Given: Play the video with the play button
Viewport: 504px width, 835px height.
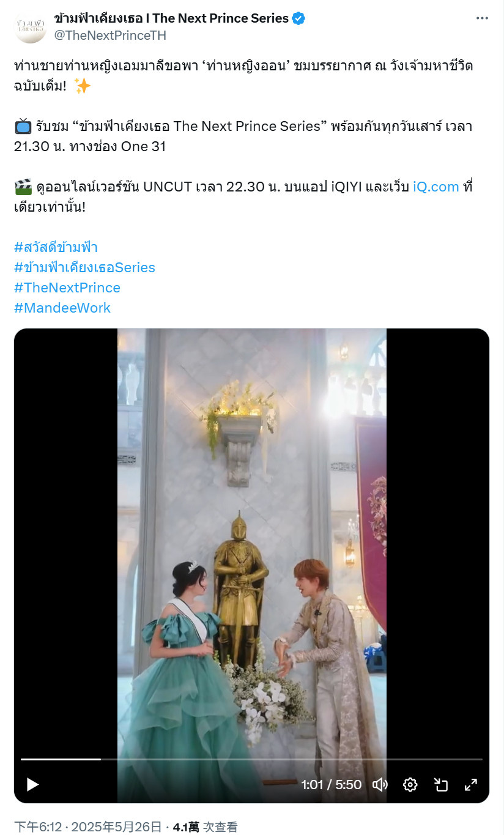Looking at the screenshot, I should point(32,784).
